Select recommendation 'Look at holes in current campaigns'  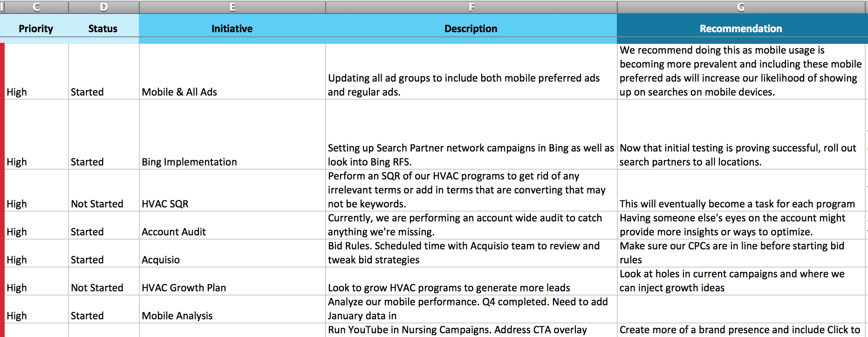[x=741, y=281]
